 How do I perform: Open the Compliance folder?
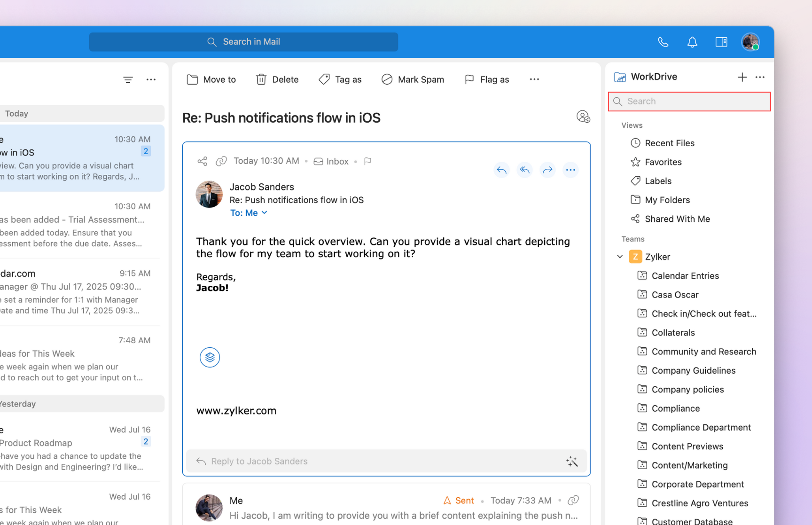669,408
